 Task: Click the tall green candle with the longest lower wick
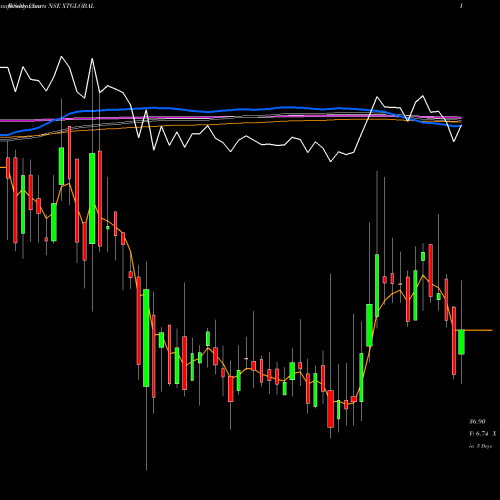point(146,338)
